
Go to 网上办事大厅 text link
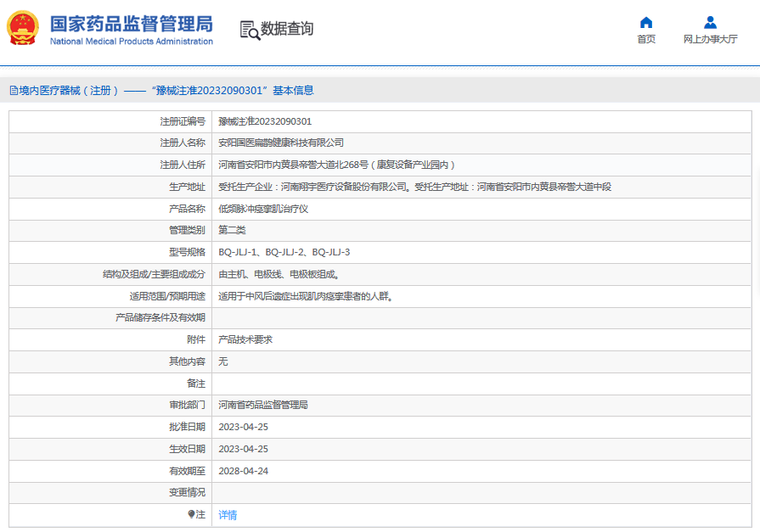coord(710,39)
